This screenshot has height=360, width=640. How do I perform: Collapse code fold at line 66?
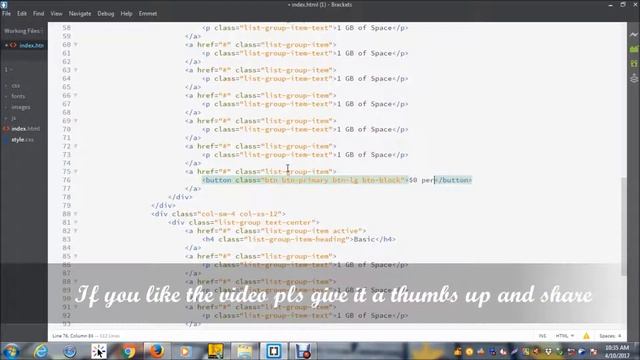[x=76, y=95]
